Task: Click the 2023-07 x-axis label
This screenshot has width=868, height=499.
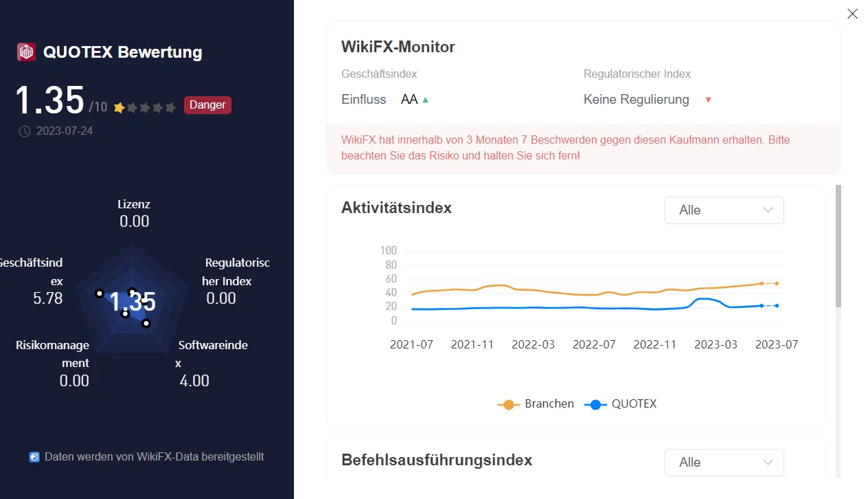Action: 777,344
